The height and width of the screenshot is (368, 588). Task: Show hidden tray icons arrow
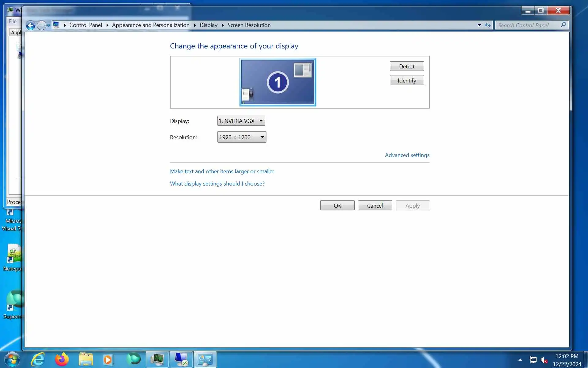[x=520, y=360]
